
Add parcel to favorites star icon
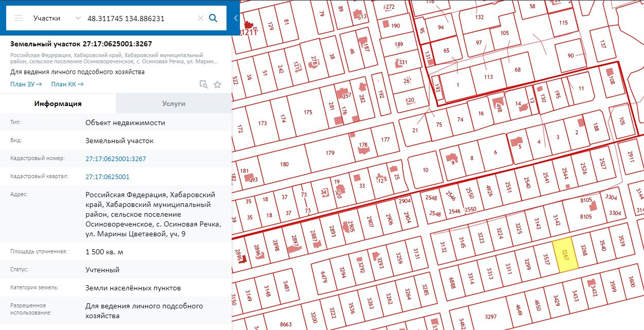point(217,84)
